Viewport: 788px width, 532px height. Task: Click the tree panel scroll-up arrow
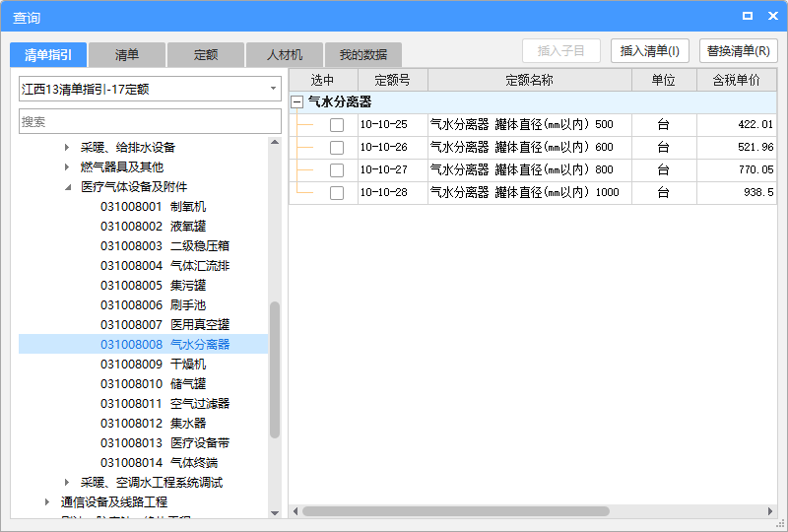[275, 142]
